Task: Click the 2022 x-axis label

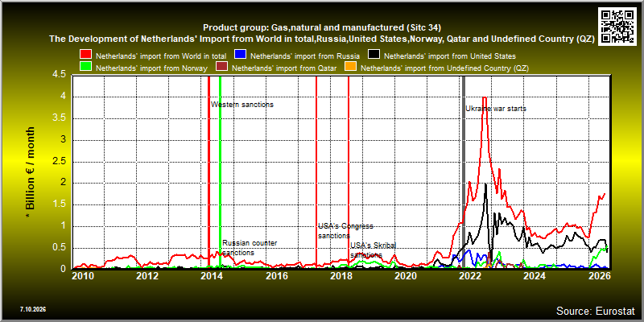Action: coord(470,275)
